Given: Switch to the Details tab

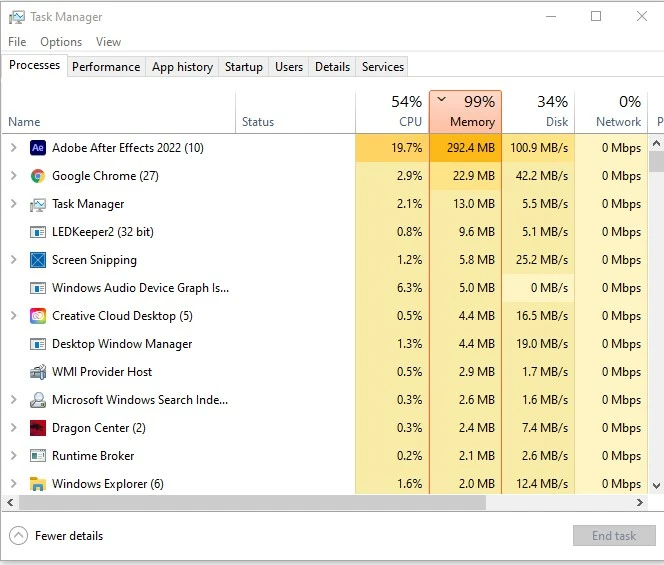Looking at the screenshot, I should click(332, 67).
